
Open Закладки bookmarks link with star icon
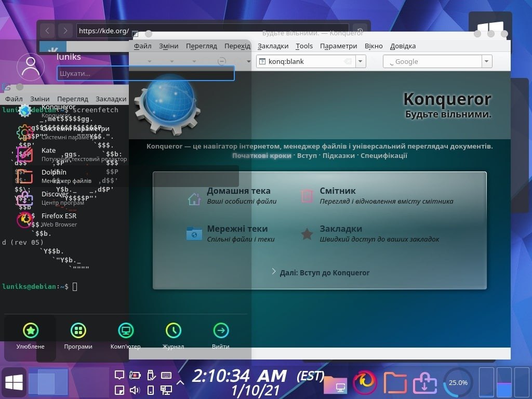click(x=341, y=229)
